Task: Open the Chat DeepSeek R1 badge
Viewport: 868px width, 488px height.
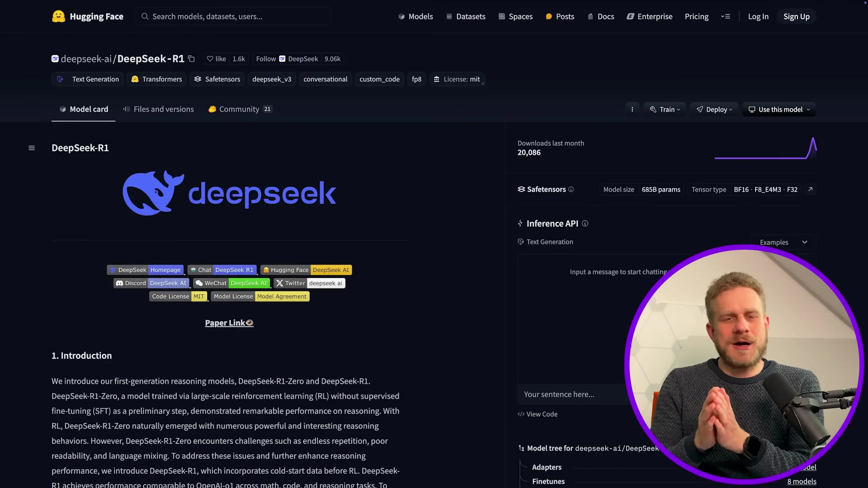Action: [x=222, y=270]
